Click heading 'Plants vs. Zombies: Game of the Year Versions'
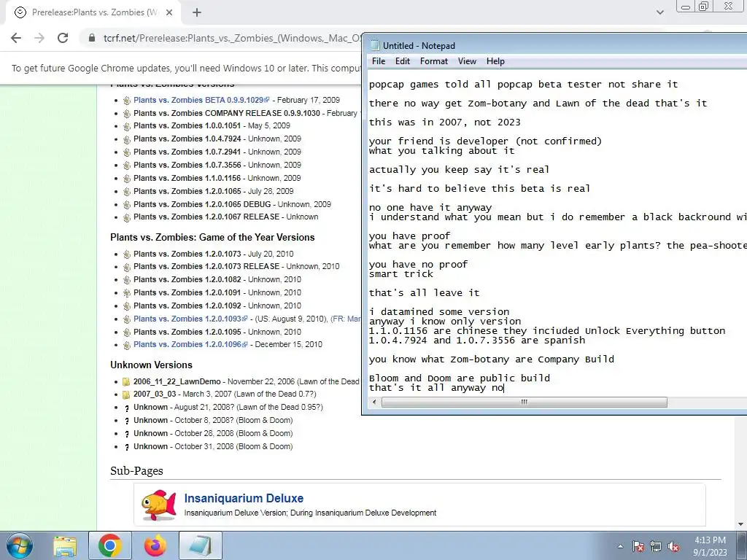Viewport: 747px width, 560px height. tap(212, 237)
